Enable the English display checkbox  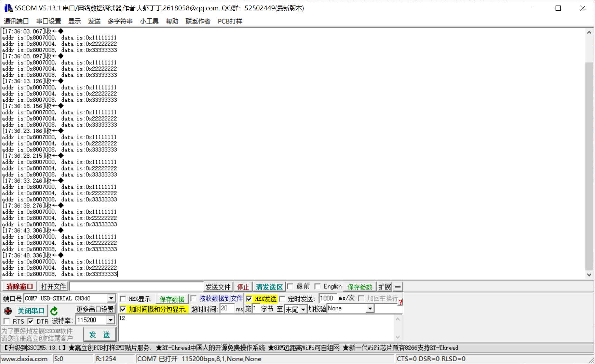click(318, 286)
